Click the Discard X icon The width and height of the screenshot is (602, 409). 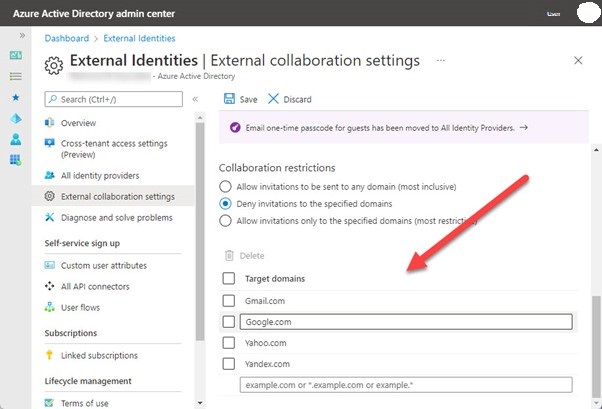[273, 99]
